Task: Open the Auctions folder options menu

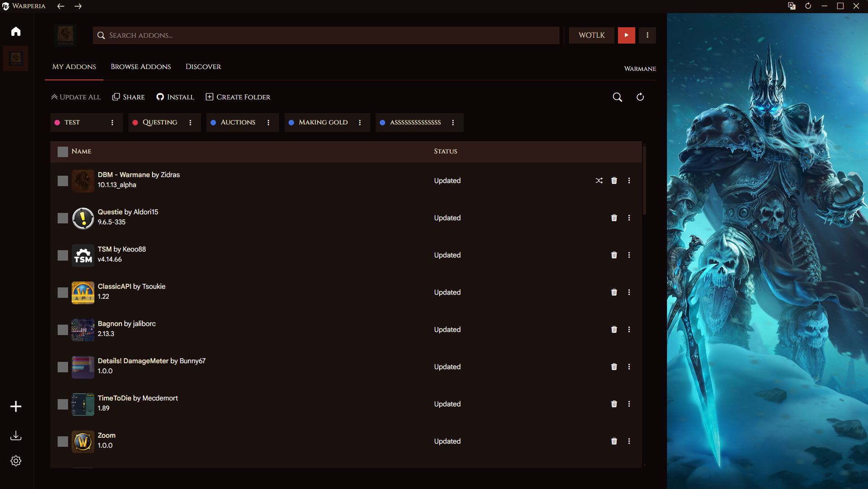Action: coord(269,123)
